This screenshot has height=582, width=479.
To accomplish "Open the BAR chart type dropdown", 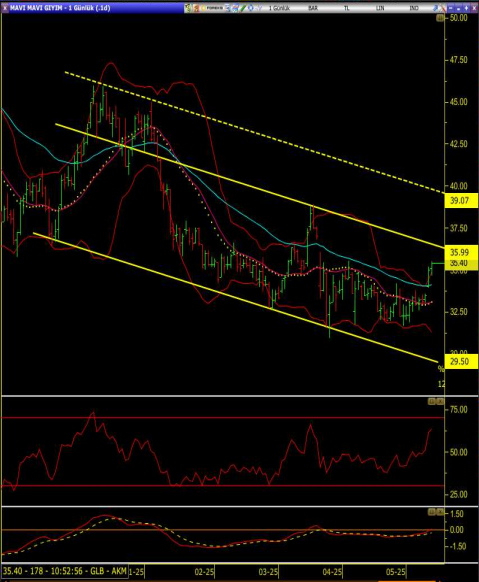I will point(313,8).
